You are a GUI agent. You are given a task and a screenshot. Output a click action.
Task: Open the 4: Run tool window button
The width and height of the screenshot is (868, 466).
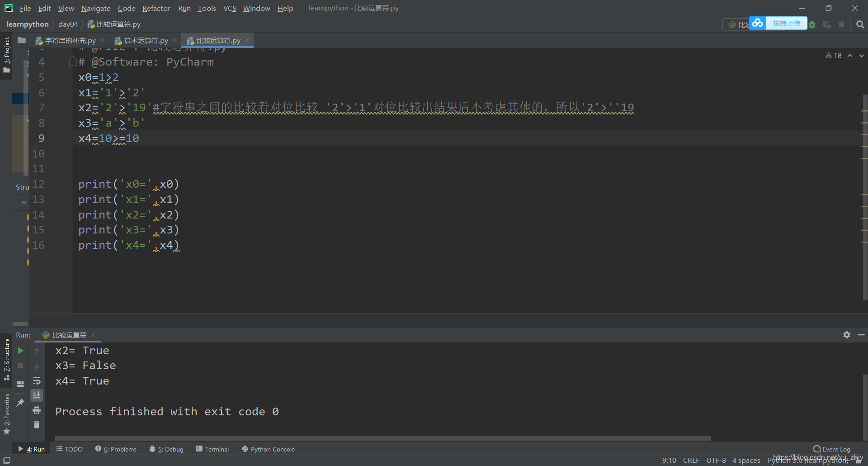click(x=31, y=449)
